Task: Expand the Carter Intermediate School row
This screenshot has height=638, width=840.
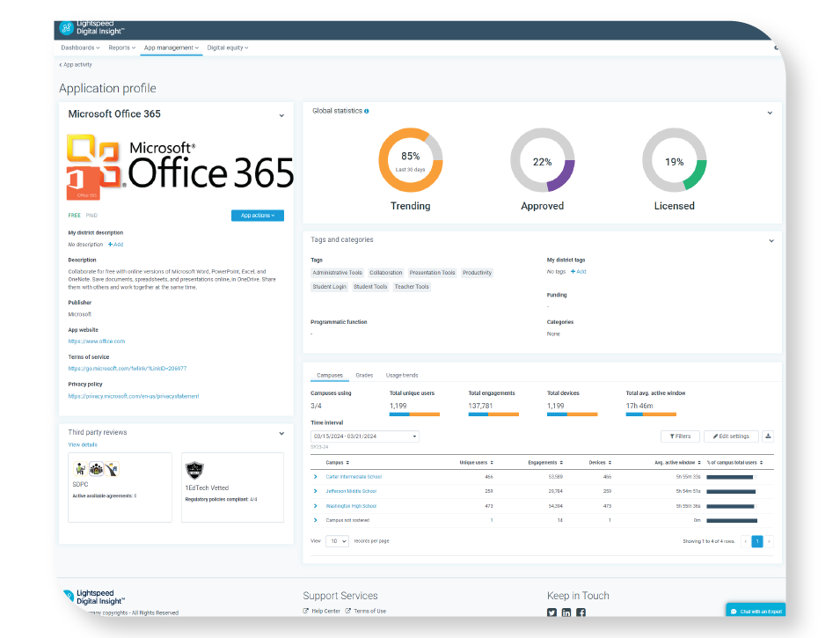Action: click(316, 477)
